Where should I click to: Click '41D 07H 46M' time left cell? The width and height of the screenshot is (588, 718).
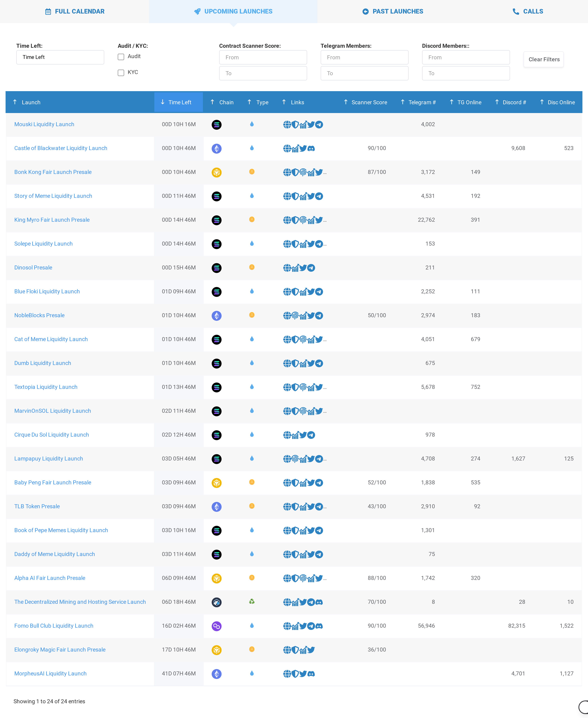178,674
